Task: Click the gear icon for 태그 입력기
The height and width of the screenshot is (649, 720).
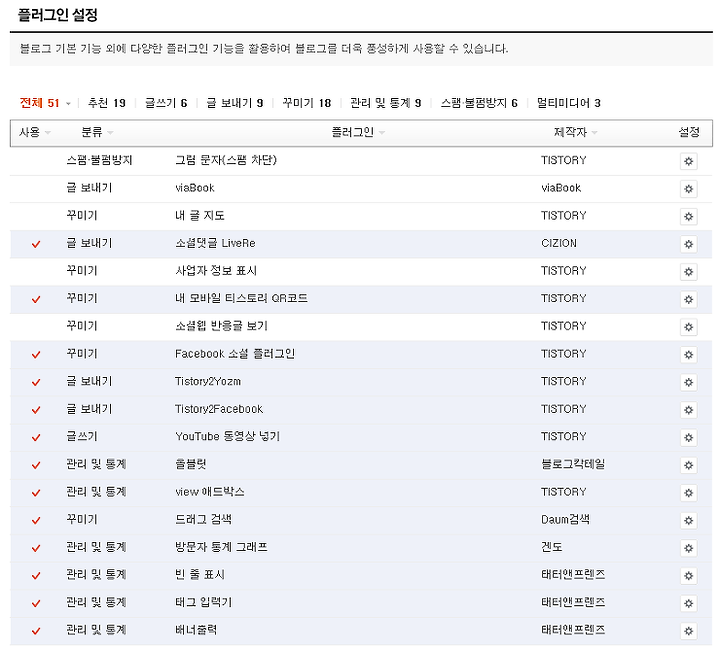Action: [688, 603]
